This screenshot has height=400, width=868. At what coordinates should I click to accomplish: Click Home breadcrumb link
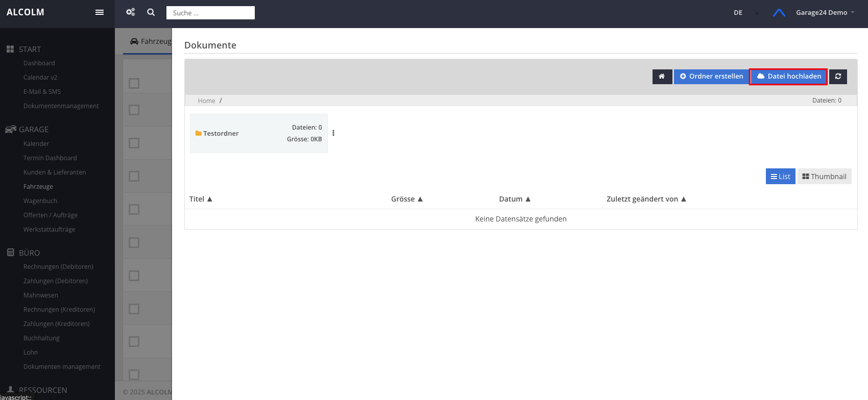(207, 101)
